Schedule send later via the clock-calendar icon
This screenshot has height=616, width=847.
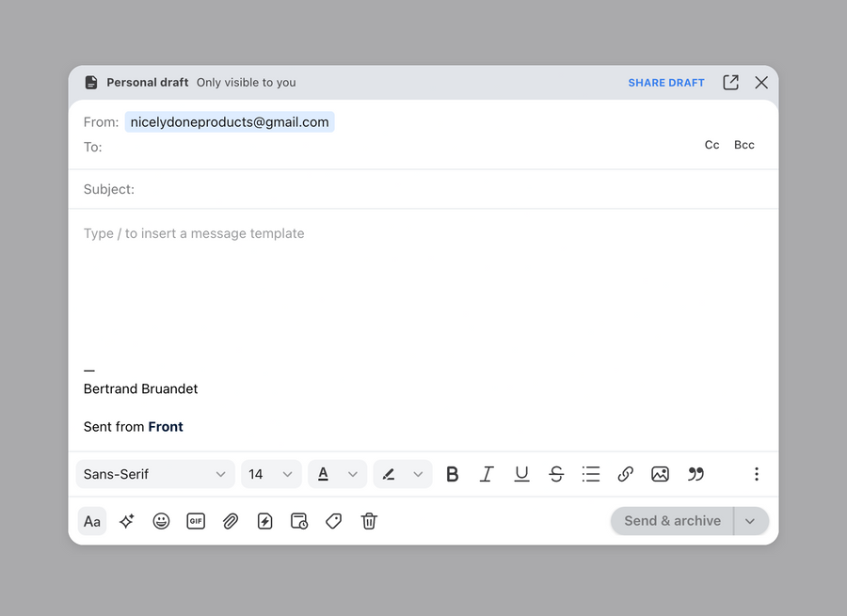299,521
